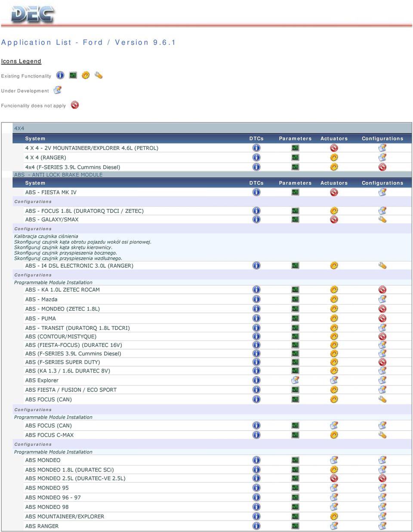Click the 4X4 section header
This screenshot has height=532, width=413.
(19, 128)
